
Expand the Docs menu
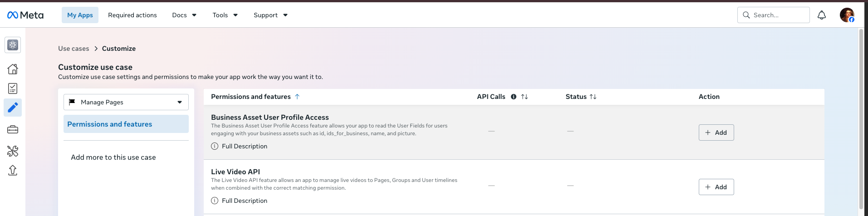click(x=184, y=15)
